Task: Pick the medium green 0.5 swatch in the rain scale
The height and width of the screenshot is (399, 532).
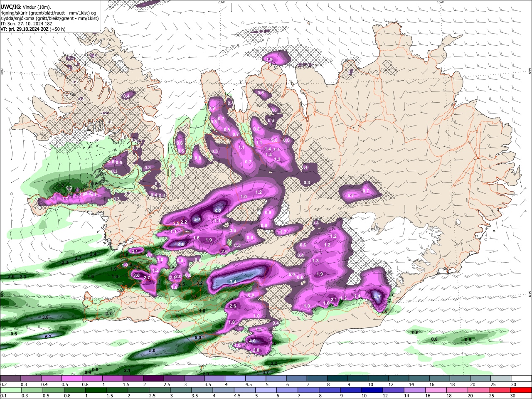Action: tap(53, 390)
